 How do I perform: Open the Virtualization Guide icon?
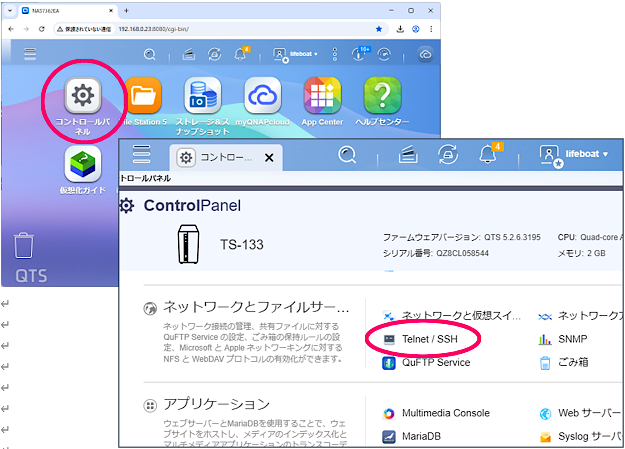[x=83, y=167]
